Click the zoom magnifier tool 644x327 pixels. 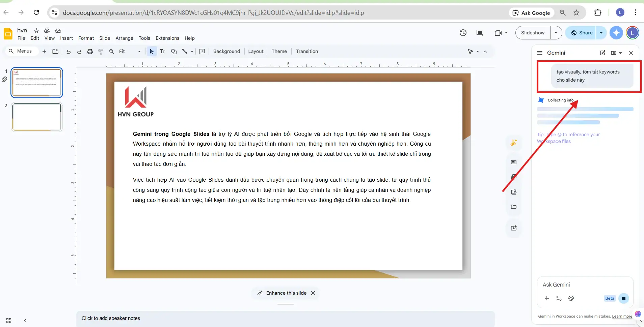[x=111, y=51]
